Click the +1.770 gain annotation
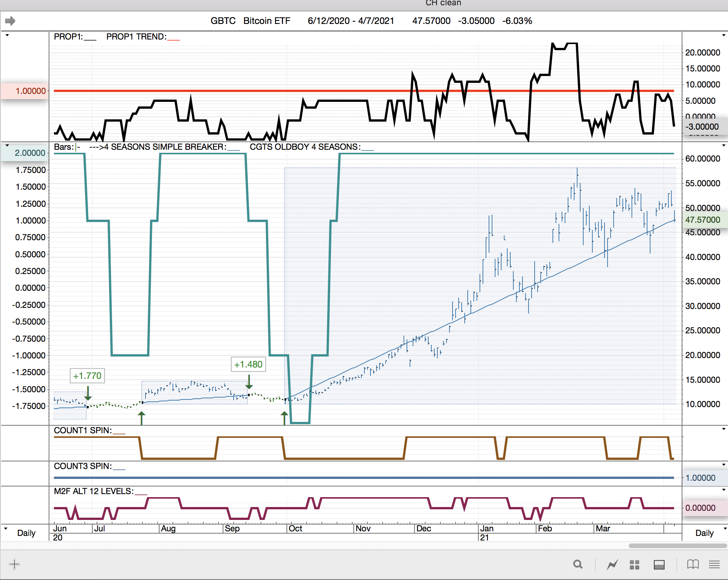Viewport: 728px width, 580px height. click(87, 376)
